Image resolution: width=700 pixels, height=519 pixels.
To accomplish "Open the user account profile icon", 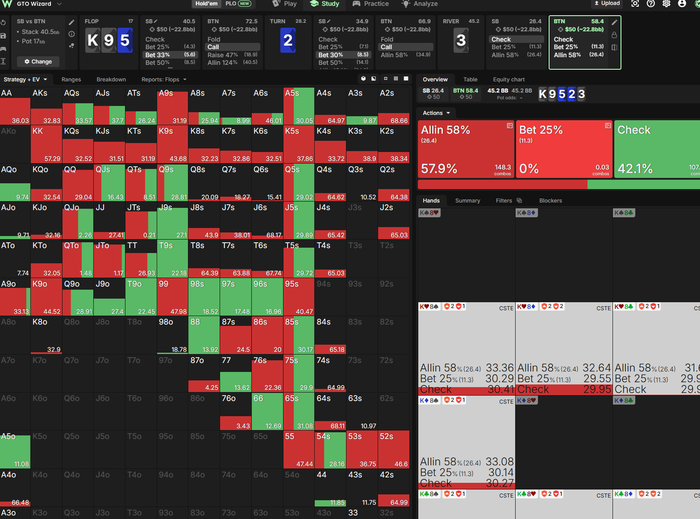I will click(x=682, y=4).
